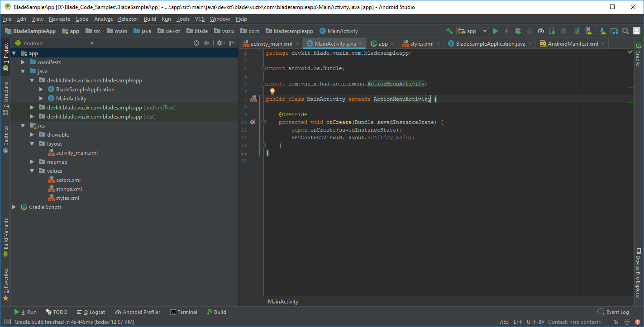This screenshot has width=644, height=327.
Task: Toggle the Terminal tool window
Action: pyautogui.click(x=184, y=312)
